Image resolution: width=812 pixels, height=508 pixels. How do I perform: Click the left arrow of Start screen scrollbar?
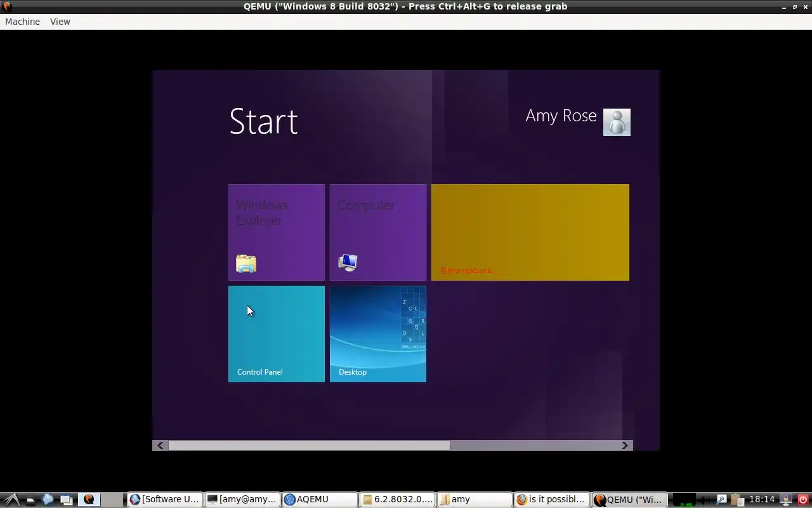(160, 446)
